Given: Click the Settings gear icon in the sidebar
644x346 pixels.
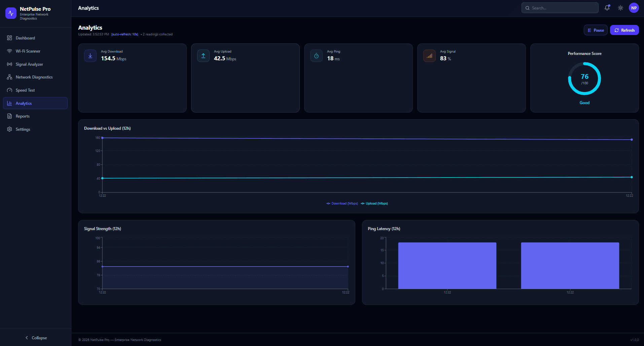Looking at the screenshot, I should pos(9,129).
